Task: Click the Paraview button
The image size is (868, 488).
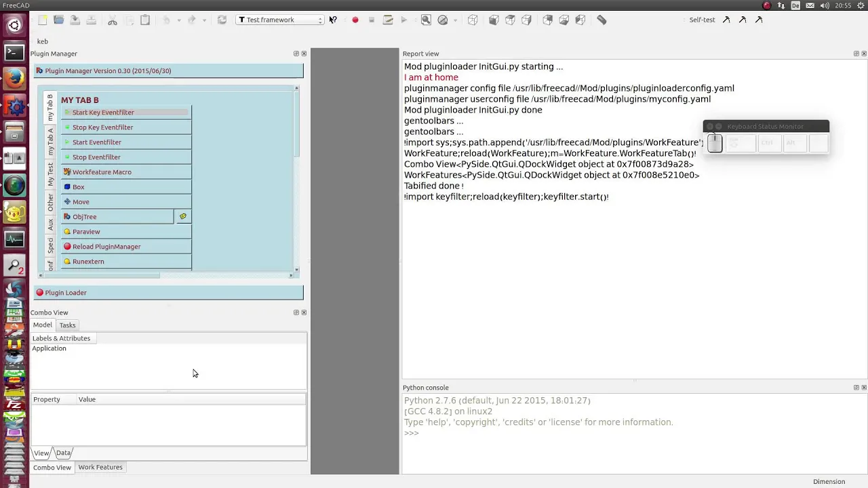Action: [126, 232]
